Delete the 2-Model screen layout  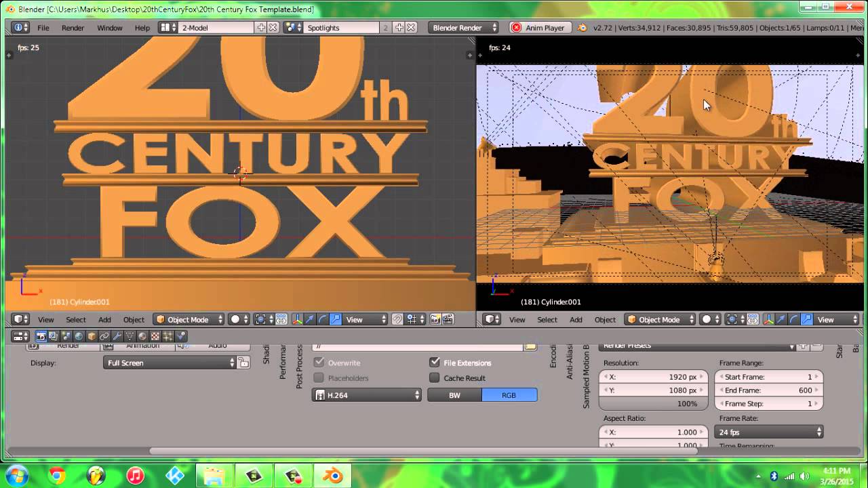pos(273,28)
